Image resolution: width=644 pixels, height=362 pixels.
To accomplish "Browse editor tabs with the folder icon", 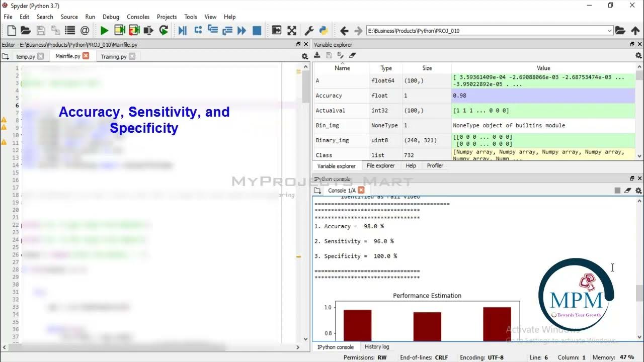I will pyautogui.click(x=6, y=56).
